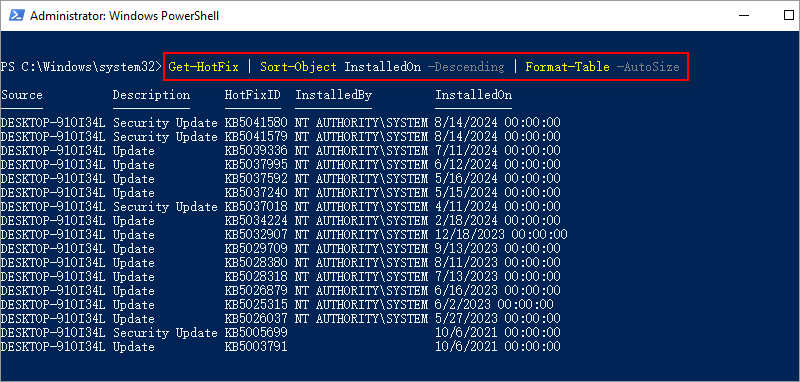Click the '-Descending' parameter

pyautogui.click(x=466, y=67)
